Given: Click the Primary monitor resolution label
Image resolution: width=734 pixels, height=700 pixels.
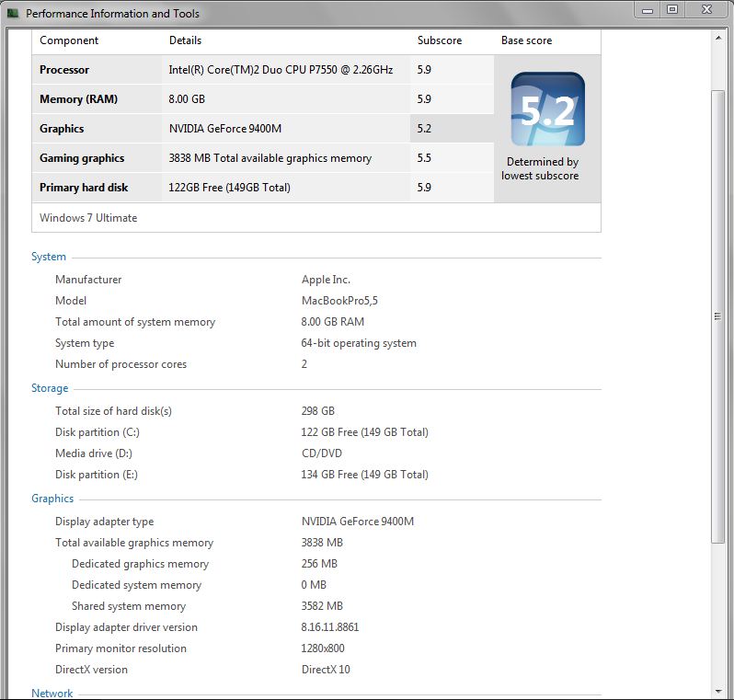Looking at the screenshot, I should pyautogui.click(x=120, y=648).
